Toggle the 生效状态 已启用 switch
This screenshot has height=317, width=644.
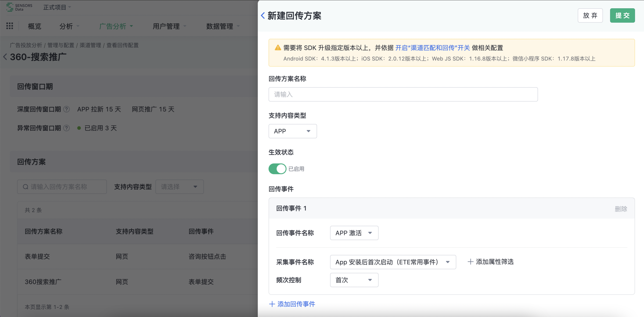click(x=277, y=169)
